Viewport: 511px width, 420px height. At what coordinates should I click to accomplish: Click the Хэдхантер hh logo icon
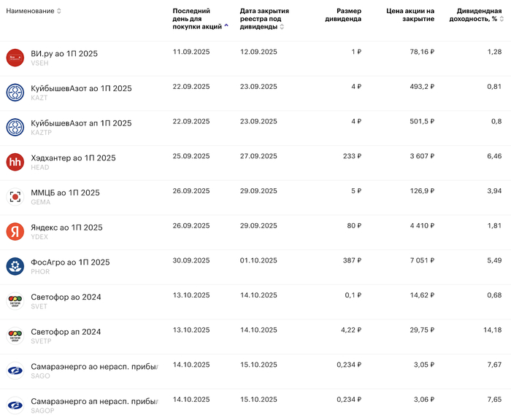[x=15, y=162]
